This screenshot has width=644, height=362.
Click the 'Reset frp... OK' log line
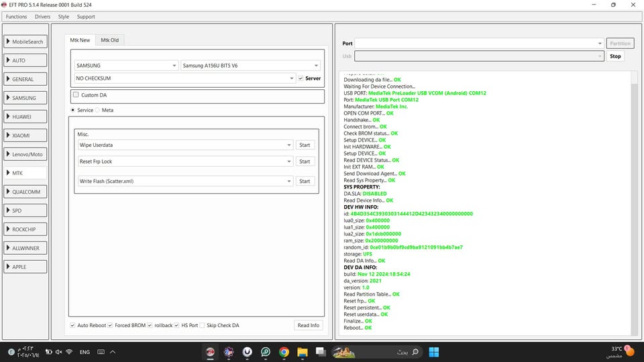tap(360, 301)
